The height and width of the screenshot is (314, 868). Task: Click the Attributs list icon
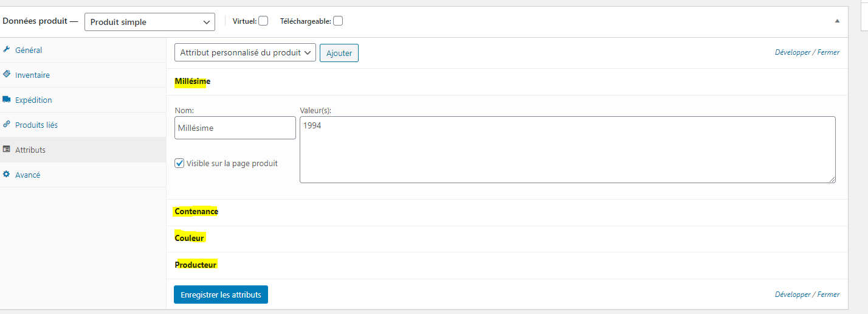(7, 149)
